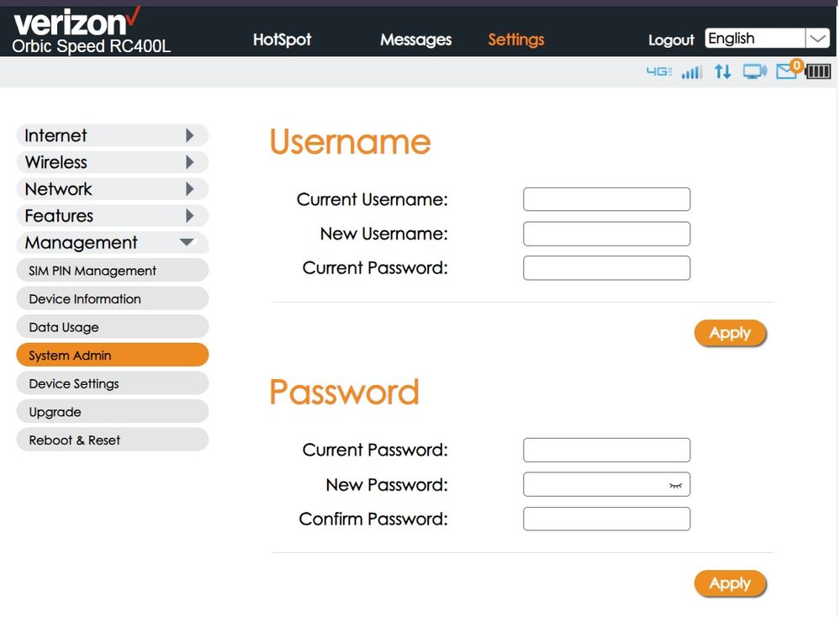Toggle New Password visibility eye icon
Image resolution: width=840 pixels, height=617 pixels.
click(x=675, y=485)
